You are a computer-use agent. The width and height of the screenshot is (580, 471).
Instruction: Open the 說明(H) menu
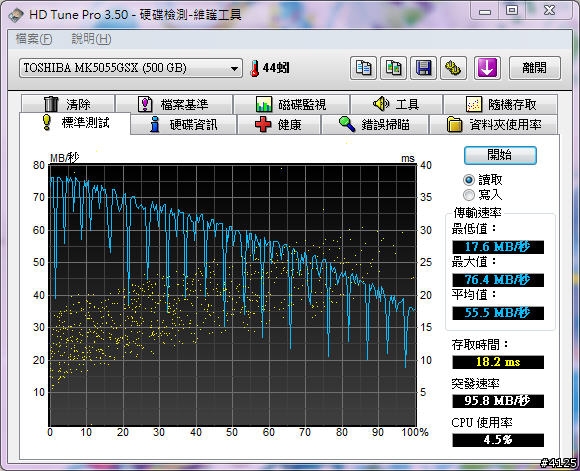[91, 39]
